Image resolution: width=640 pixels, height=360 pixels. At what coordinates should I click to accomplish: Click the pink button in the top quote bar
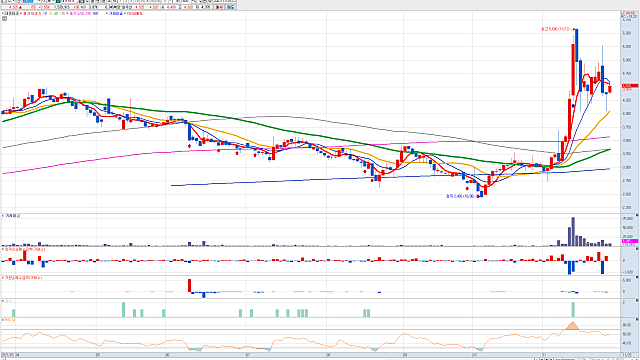pyautogui.click(x=219, y=7)
